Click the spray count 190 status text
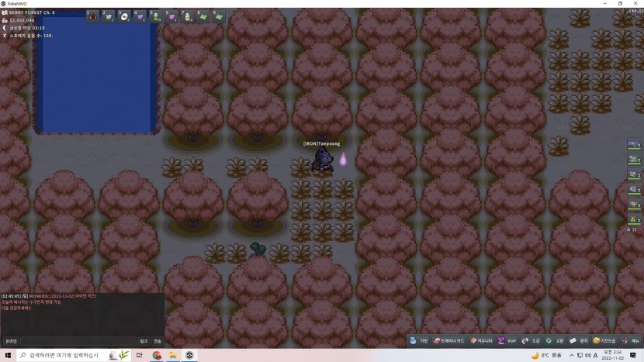644x362 pixels. point(31,36)
